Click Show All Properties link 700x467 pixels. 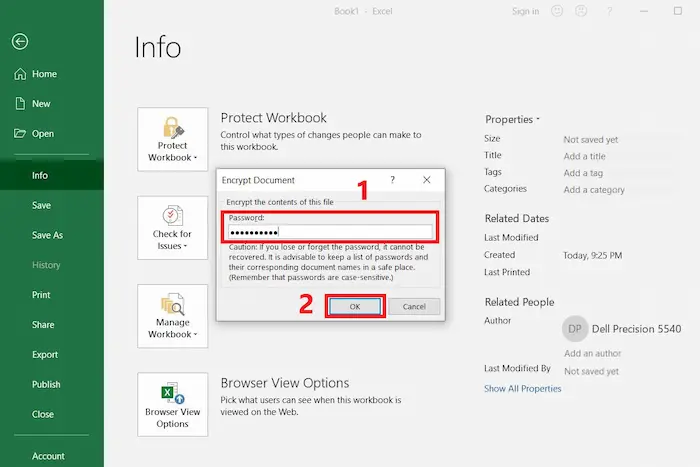(522, 388)
